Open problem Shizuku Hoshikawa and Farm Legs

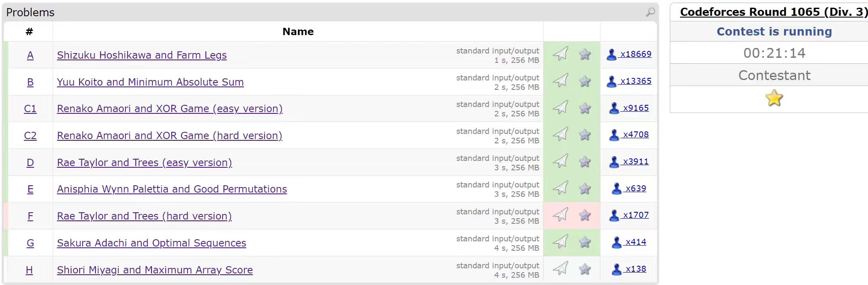pyautogui.click(x=142, y=55)
